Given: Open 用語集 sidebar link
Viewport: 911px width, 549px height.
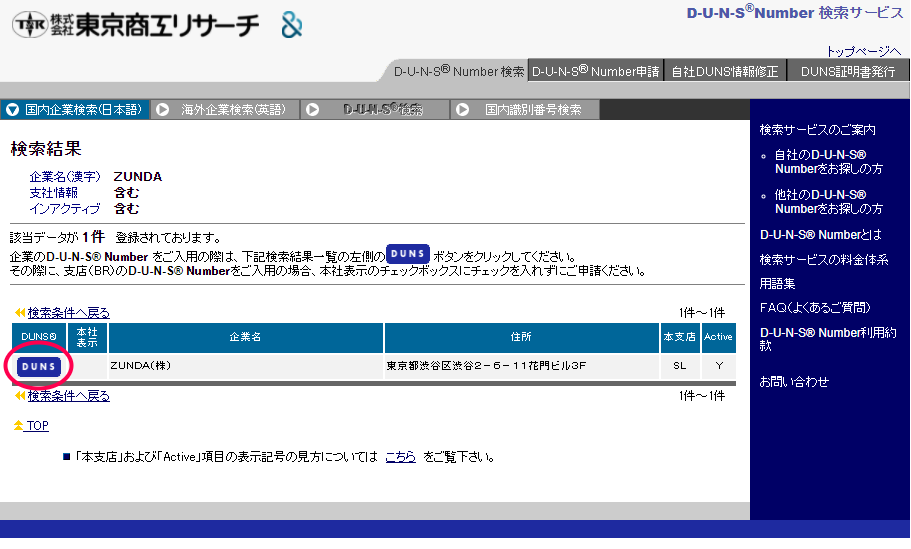Looking at the screenshot, I should coord(777,284).
